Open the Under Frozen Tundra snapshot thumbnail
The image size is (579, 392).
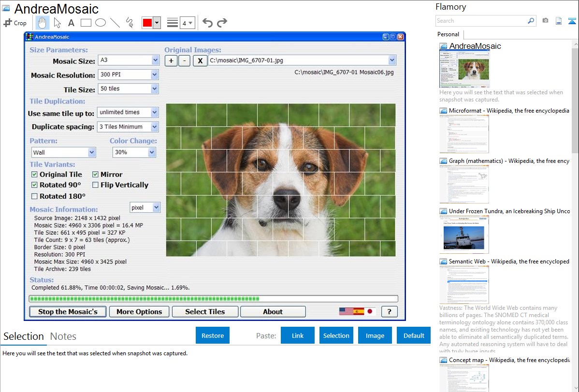tap(464, 234)
